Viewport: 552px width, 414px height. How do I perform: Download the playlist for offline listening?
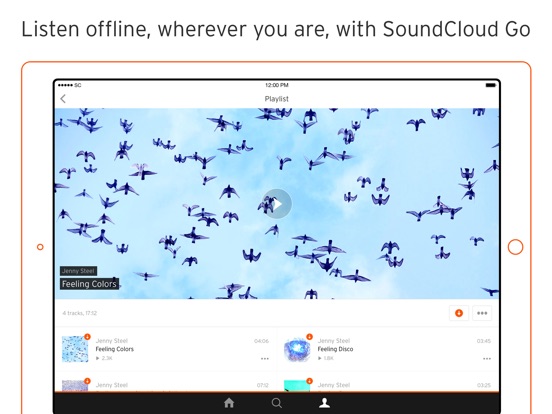[459, 313]
